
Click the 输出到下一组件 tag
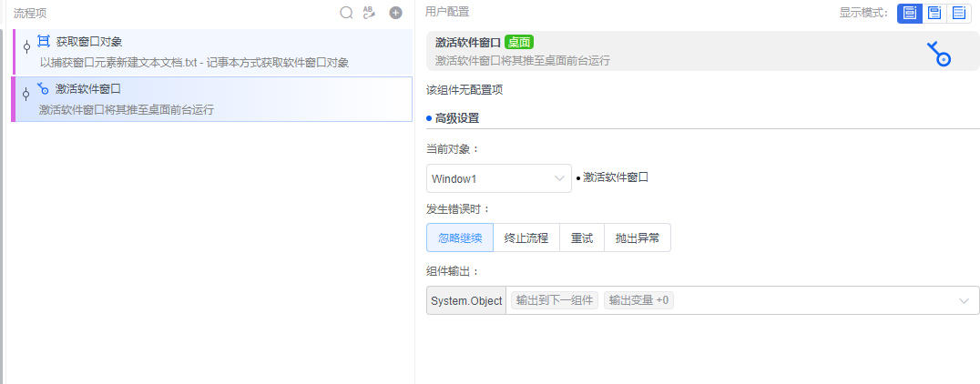(555, 300)
